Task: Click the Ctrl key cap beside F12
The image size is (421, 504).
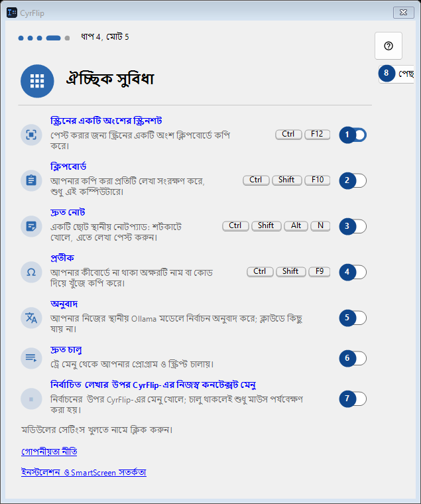Action: coord(288,134)
